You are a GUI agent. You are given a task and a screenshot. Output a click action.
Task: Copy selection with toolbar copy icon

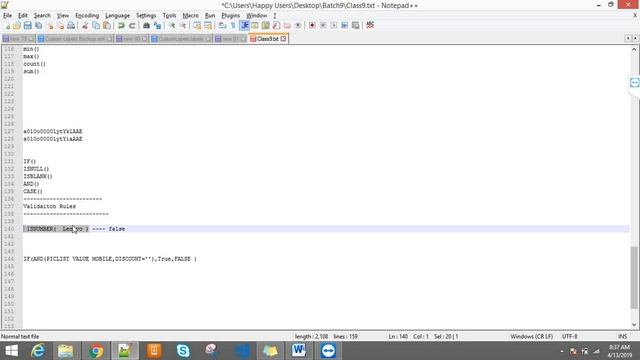[x=96, y=25]
